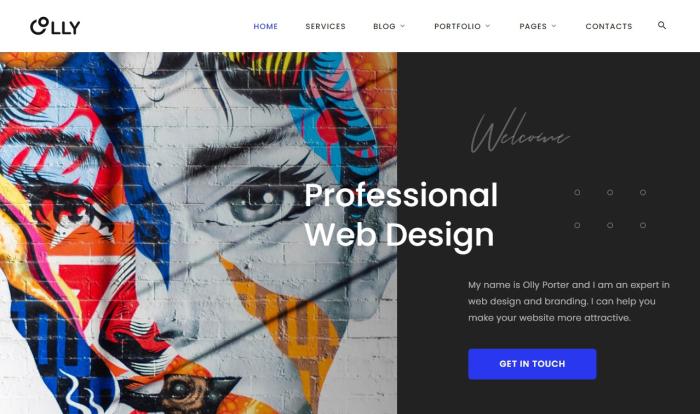Screen dimensions: 700x414
Task: Click the handwritten Welcome script text
Action: 520,132
